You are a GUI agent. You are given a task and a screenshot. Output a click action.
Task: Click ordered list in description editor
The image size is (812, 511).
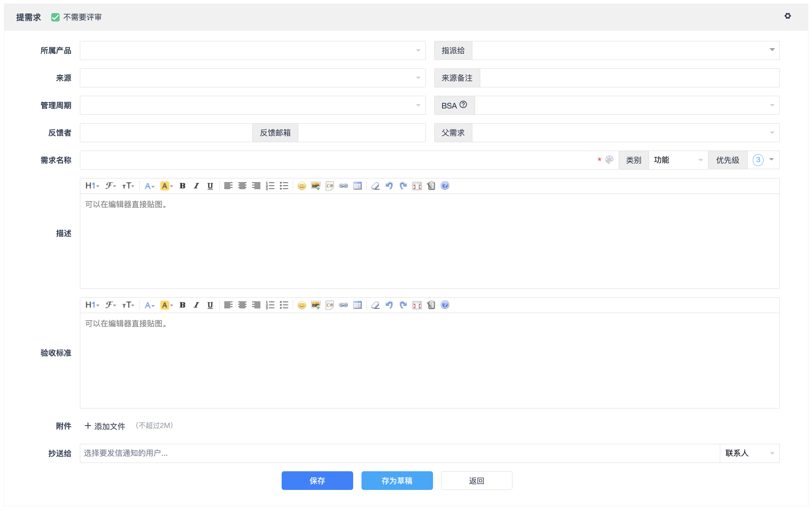click(x=270, y=186)
